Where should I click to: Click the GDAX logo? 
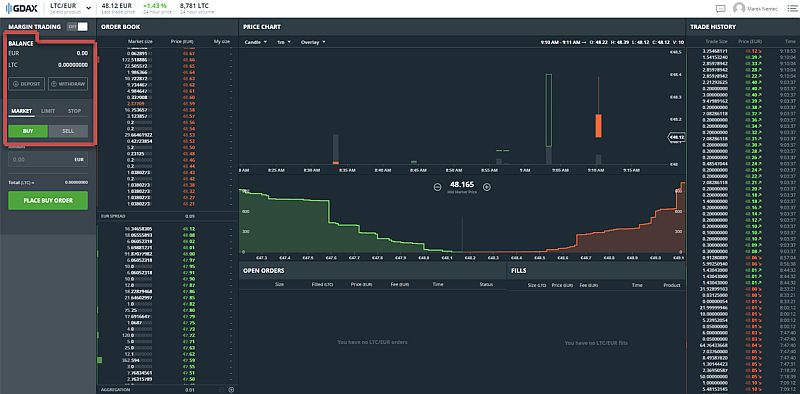(20, 8)
